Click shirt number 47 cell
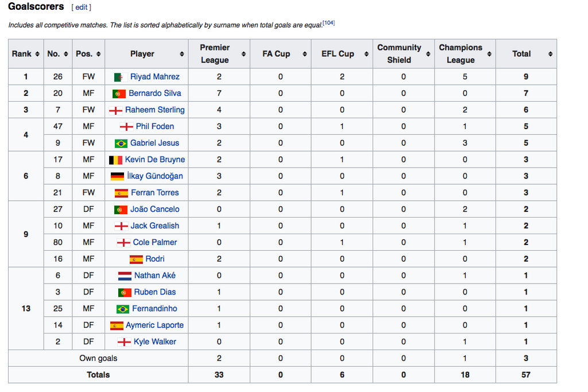The width and height of the screenshot is (588, 392). pos(58,126)
